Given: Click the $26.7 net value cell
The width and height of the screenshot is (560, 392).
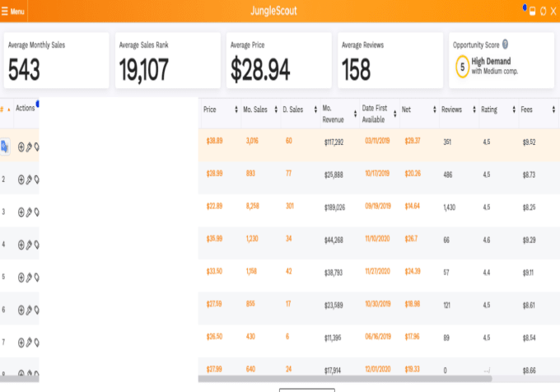Looking at the screenshot, I should [411, 239].
